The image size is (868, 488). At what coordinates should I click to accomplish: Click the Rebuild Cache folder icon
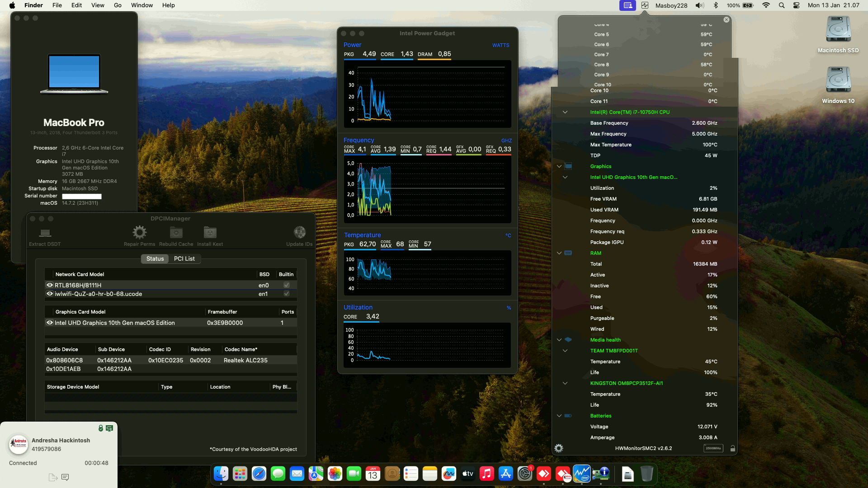(176, 233)
